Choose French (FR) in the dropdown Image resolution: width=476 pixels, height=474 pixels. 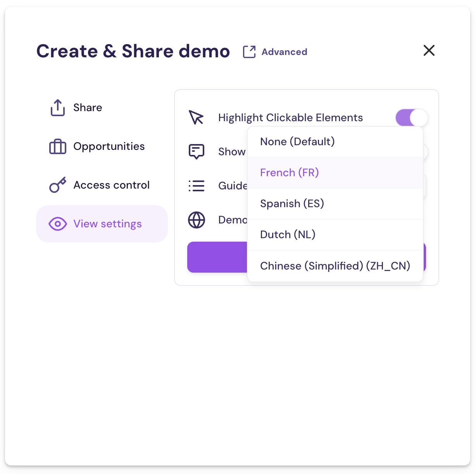[290, 173]
